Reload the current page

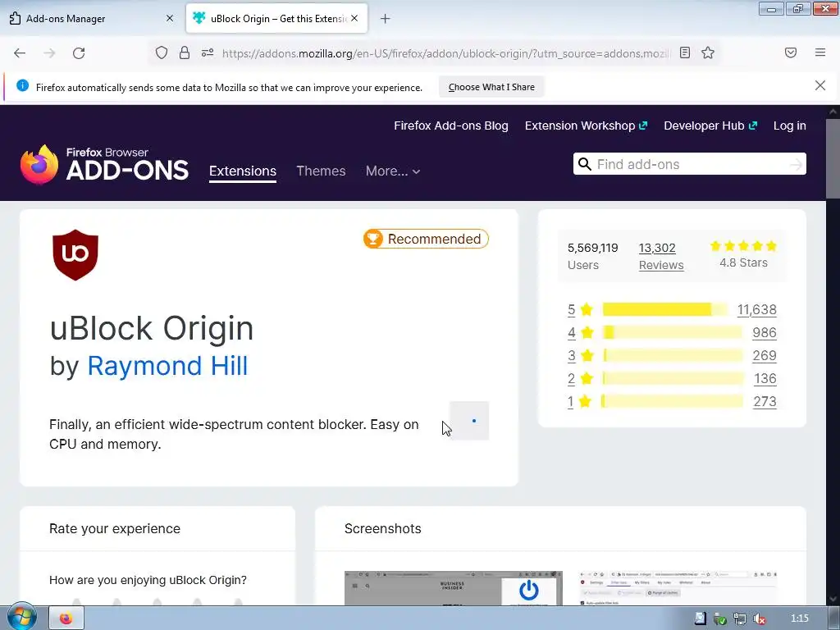tap(79, 53)
